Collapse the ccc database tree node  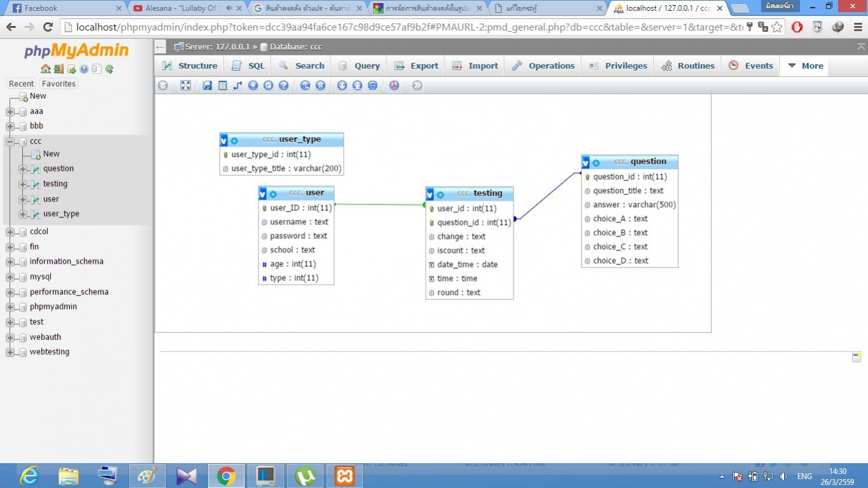coord(10,142)
